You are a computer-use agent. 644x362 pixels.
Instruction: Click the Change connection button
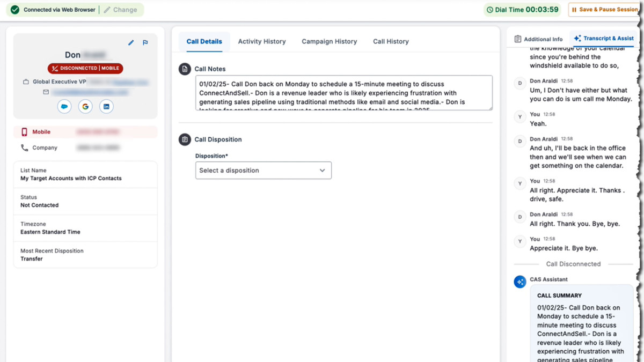coord(121,10)
